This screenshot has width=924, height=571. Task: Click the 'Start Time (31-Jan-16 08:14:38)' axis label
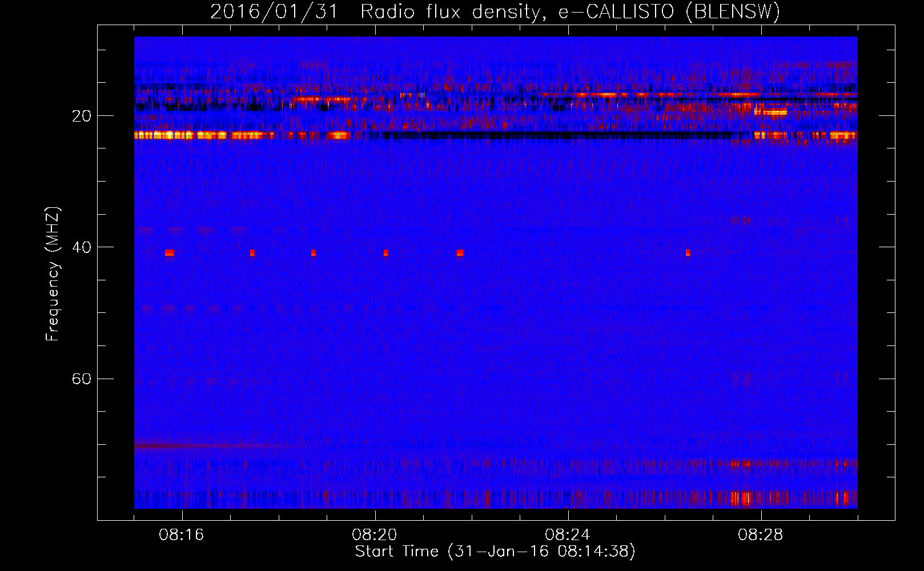tap(495, 552)
